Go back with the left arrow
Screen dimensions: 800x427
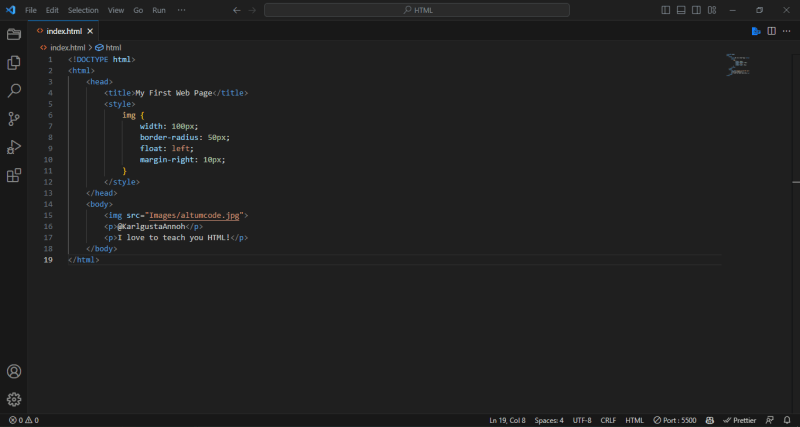[x=236, y=10]
